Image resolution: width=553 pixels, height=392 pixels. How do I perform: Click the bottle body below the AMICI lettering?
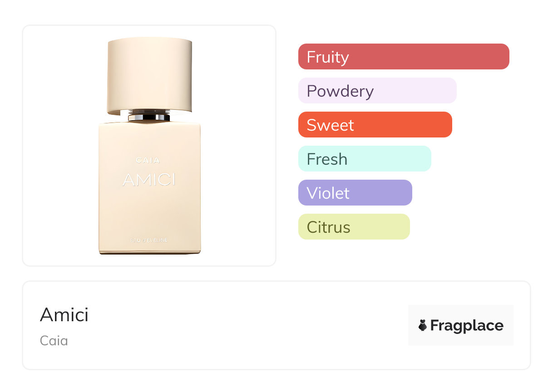[149, 211]
